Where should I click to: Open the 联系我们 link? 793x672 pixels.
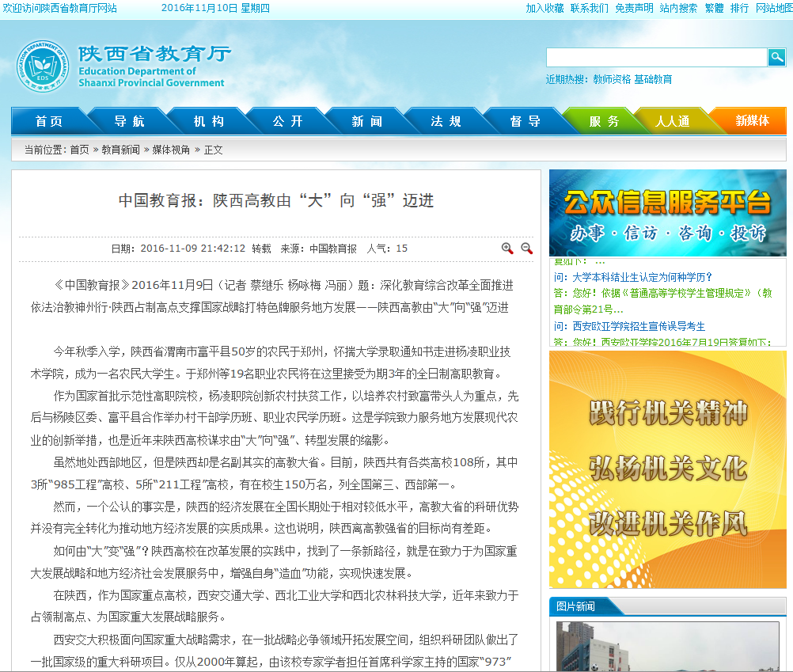(x=590, y=8)
